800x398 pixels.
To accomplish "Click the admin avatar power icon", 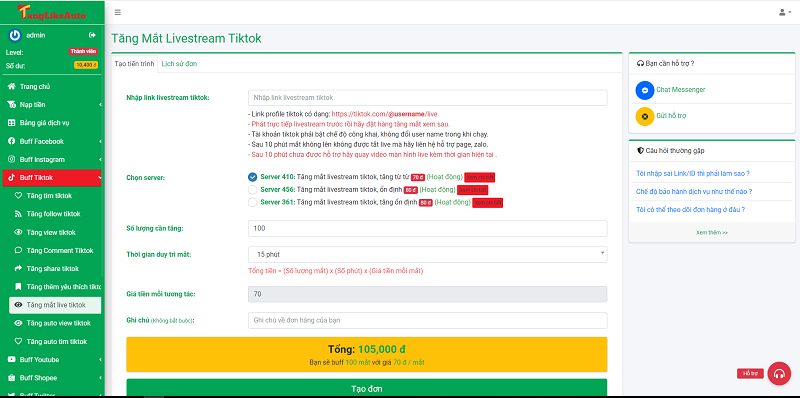I will (15, 35).
